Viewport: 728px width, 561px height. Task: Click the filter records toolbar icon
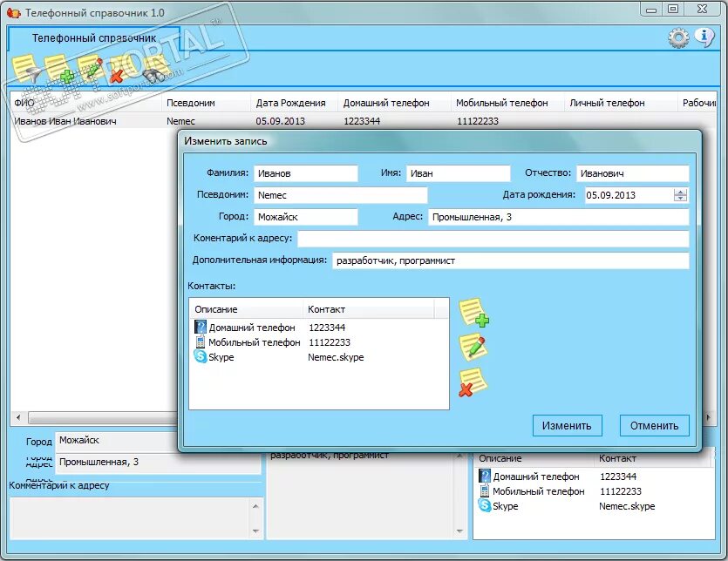(26, 70)
